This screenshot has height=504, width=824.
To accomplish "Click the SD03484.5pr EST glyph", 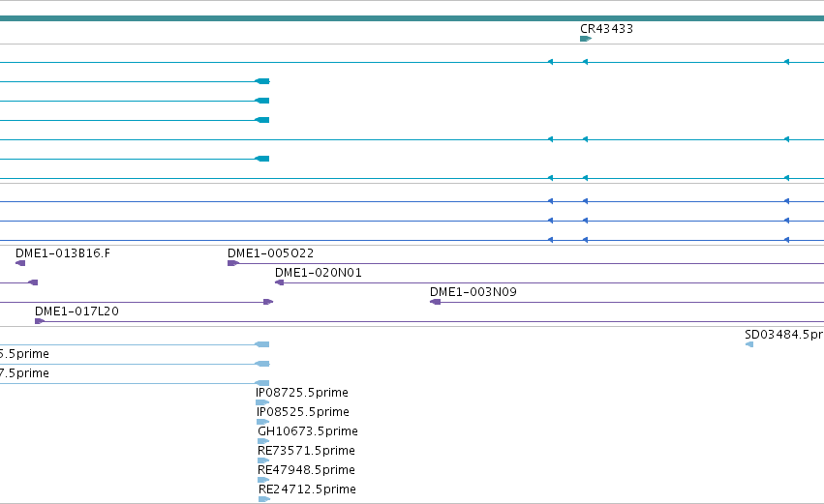I will click(x=749, y=344).
